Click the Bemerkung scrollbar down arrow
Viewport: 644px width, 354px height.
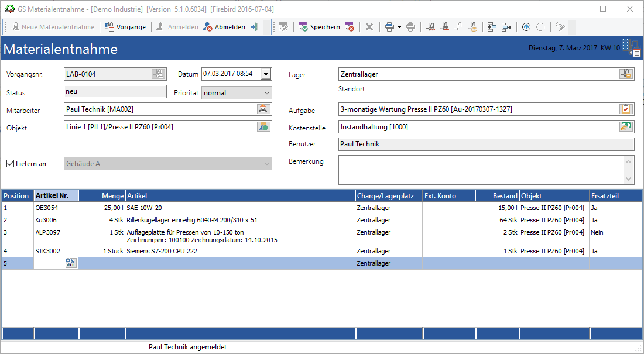coord(628,178)
